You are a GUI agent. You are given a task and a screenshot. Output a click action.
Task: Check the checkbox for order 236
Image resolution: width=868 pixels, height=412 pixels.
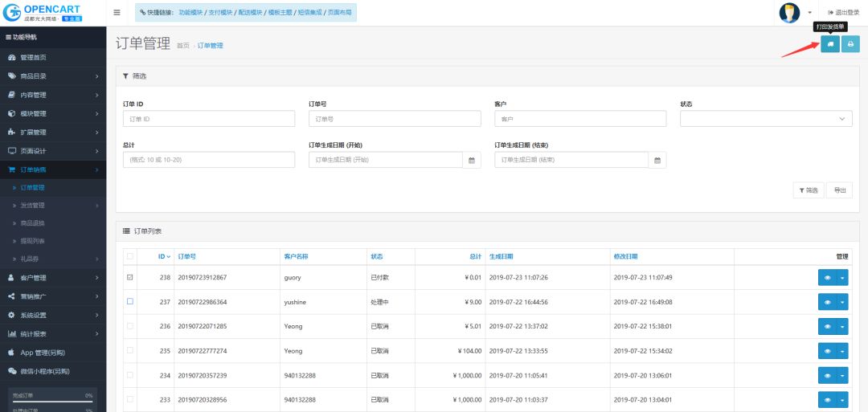point(130,326)
